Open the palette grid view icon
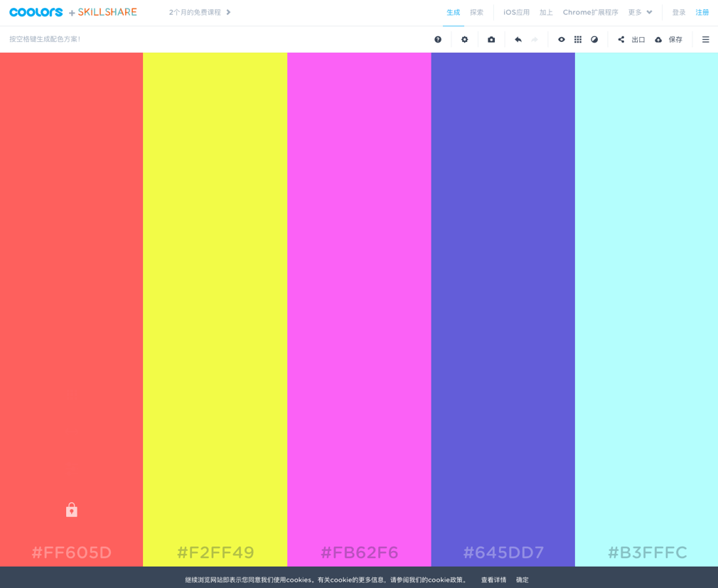 [577, 39]
